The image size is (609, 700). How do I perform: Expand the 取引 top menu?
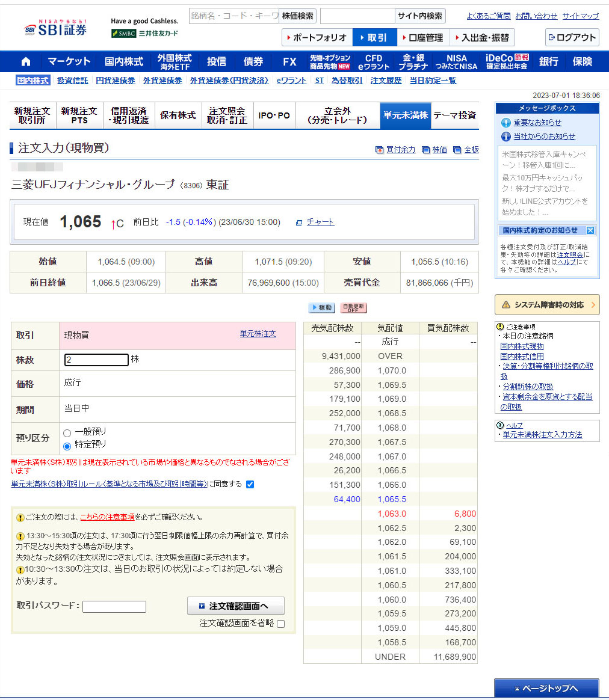(374, 37)
